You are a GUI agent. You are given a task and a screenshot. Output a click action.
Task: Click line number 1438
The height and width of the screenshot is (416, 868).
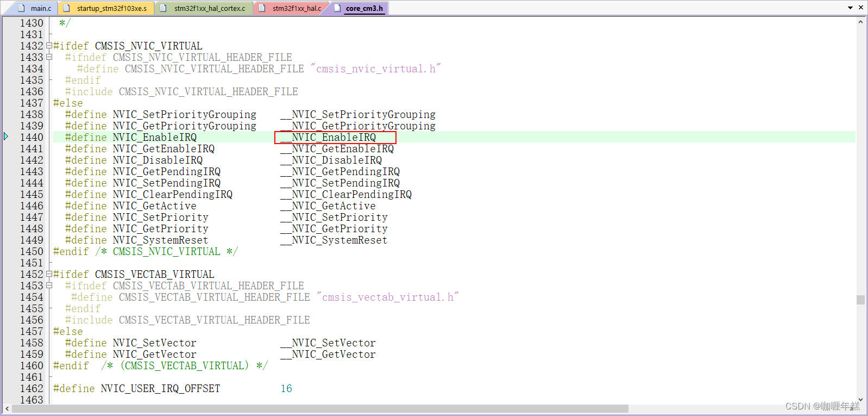[x=32, y=114]
